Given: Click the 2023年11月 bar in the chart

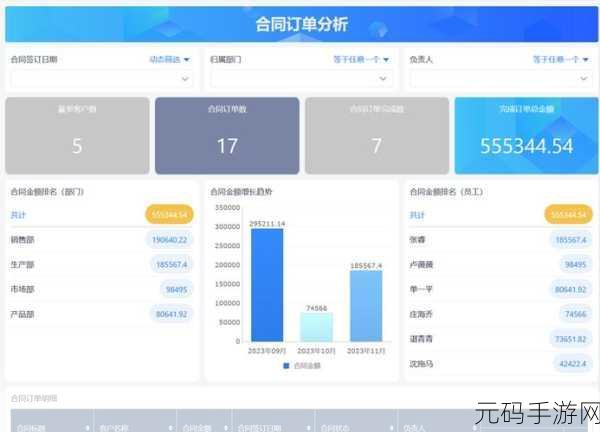Looking at the screenshot, I should (366, 306).
